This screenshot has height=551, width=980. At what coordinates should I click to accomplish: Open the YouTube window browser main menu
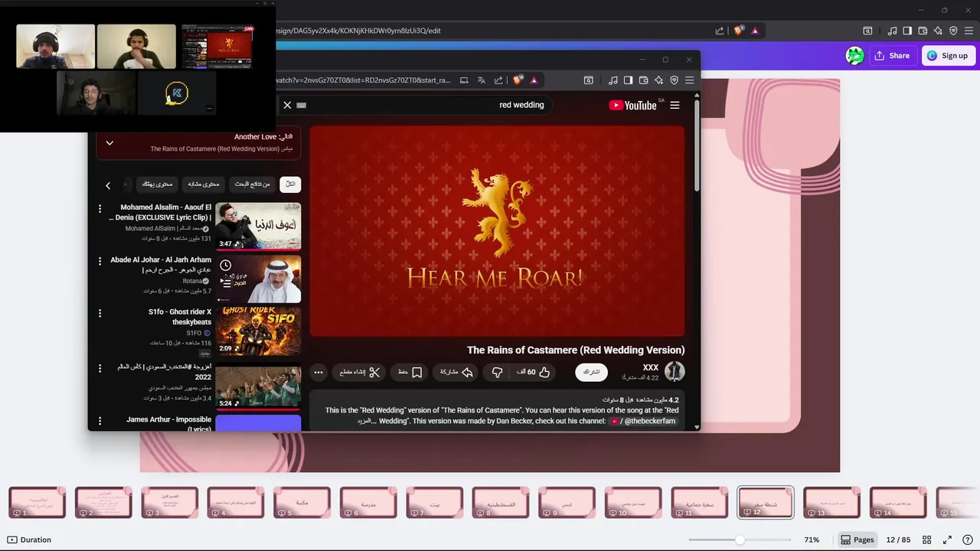[690, 80]
